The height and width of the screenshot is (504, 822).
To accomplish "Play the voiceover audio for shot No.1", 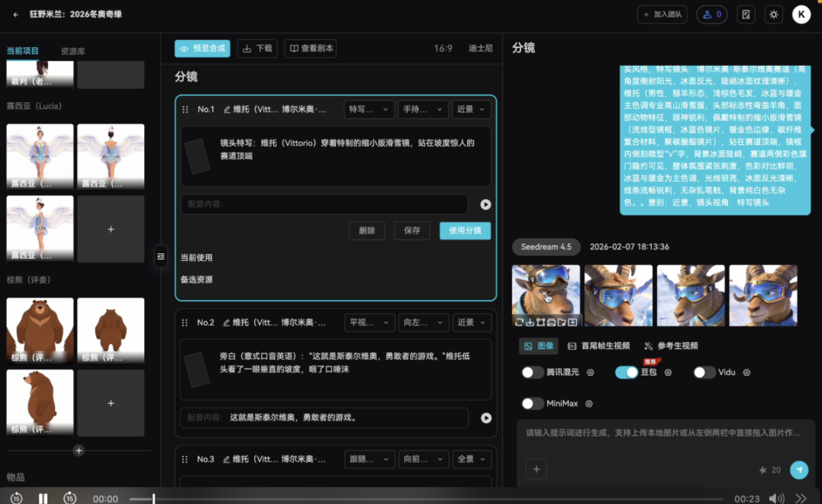I will point(486,204).
